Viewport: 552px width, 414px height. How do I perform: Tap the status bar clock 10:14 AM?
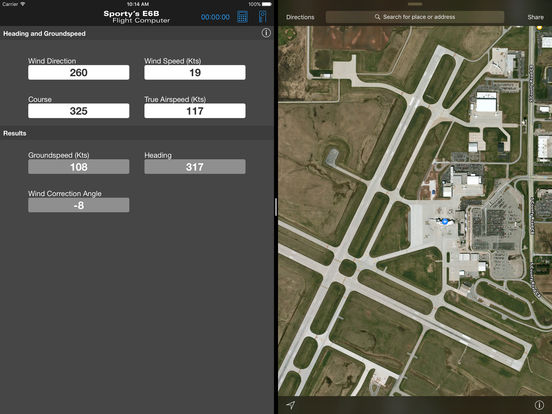click(x=138, y=4)
